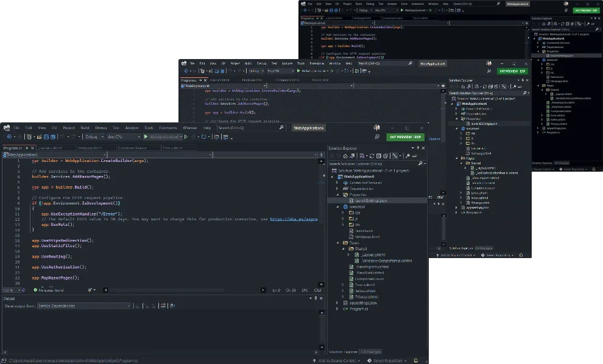Click the Save All icon in front toolbar
603x364 pixels.
pyautogui.click(x=53, y=137)
